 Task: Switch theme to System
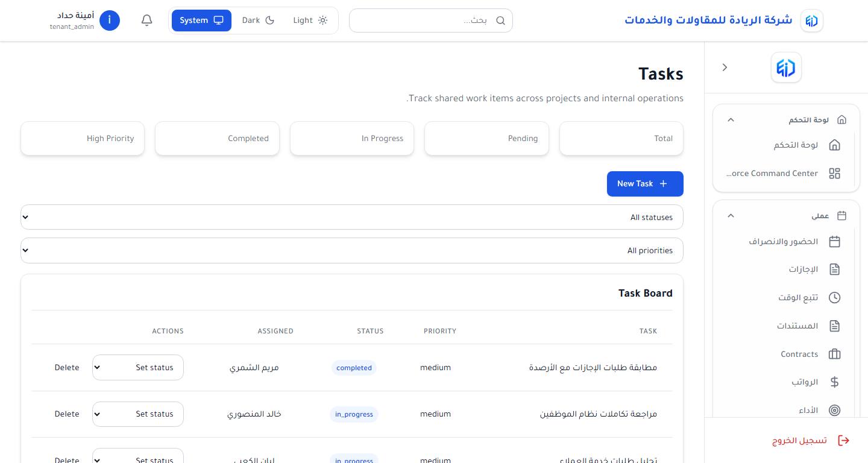pos(201,20)
